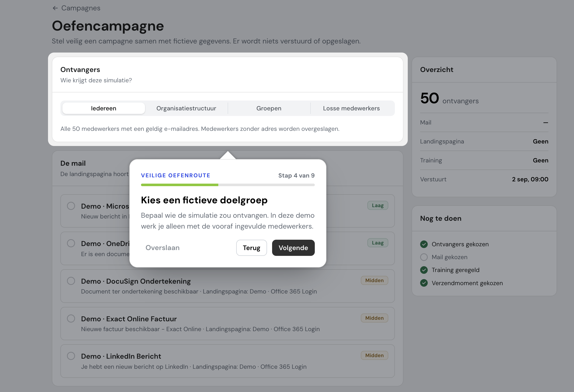Switch to the Groepen tab
Screen dimensions: 574x392
point(269,108)
